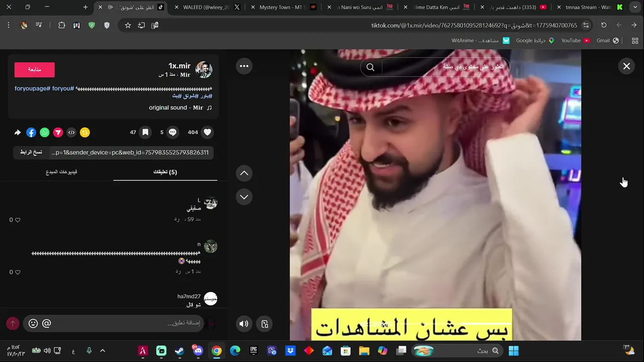Switch to the tmnaa Stream browser tab

(x=590, y=7)
